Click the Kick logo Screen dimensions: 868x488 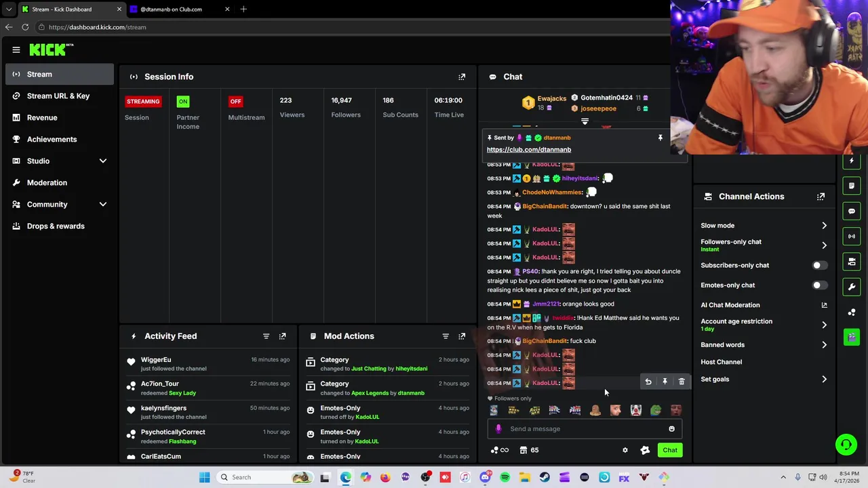(x=52, y=49)
